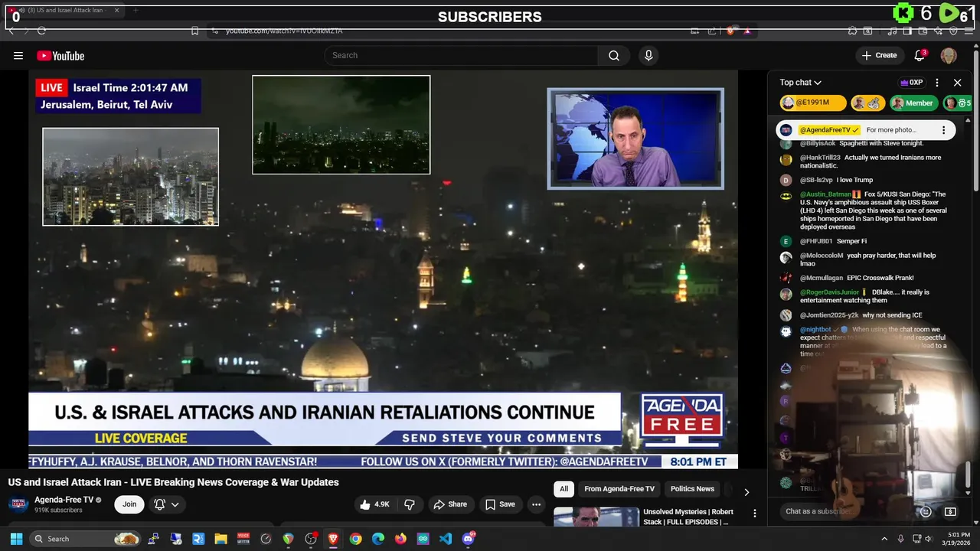Viewport: 980px width, 551px height.
Task: Save video to playlist
Action: (500, 504)
